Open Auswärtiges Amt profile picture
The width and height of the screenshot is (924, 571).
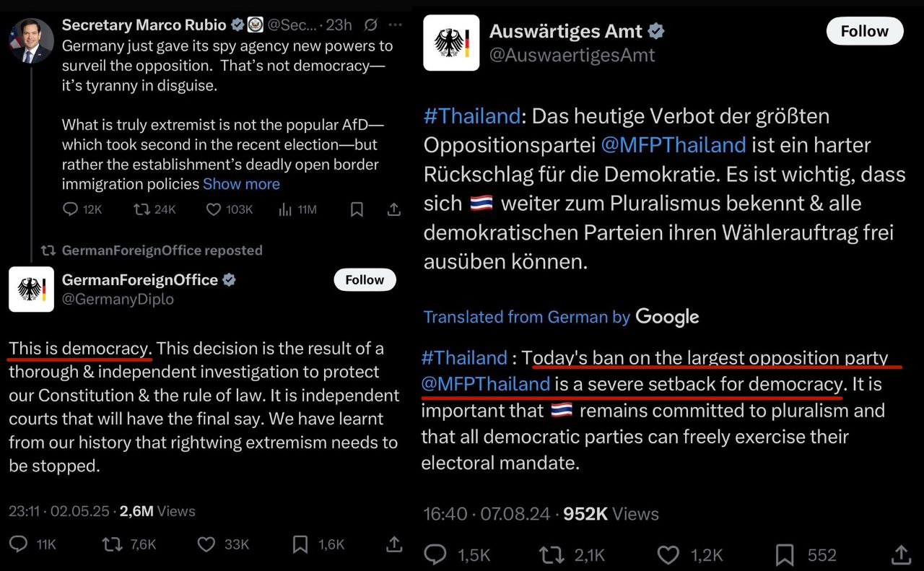tap(451, 43)
